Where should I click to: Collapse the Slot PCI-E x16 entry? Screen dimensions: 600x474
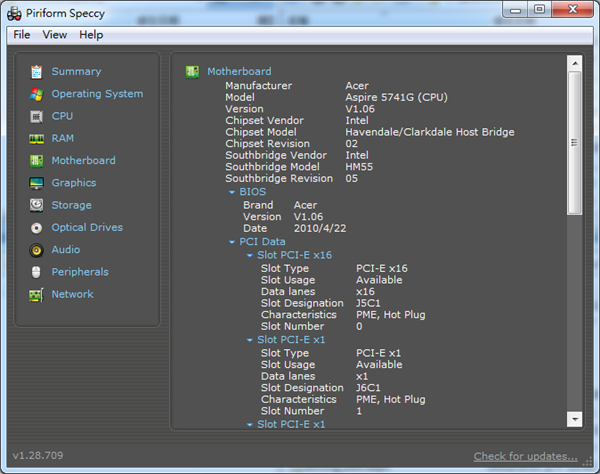(x=250, y=255)
